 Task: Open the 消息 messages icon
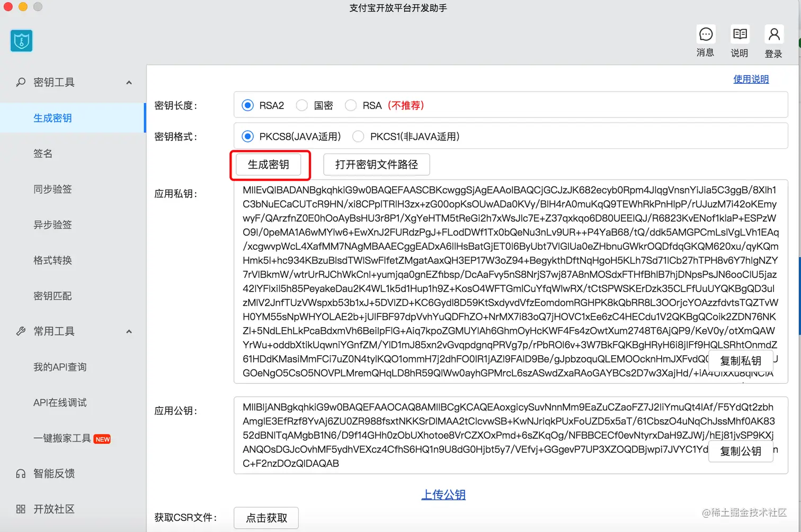coord(706,34)
